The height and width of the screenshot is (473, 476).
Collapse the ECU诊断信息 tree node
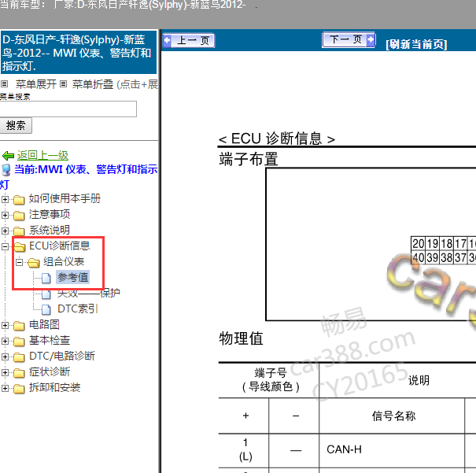5,246
